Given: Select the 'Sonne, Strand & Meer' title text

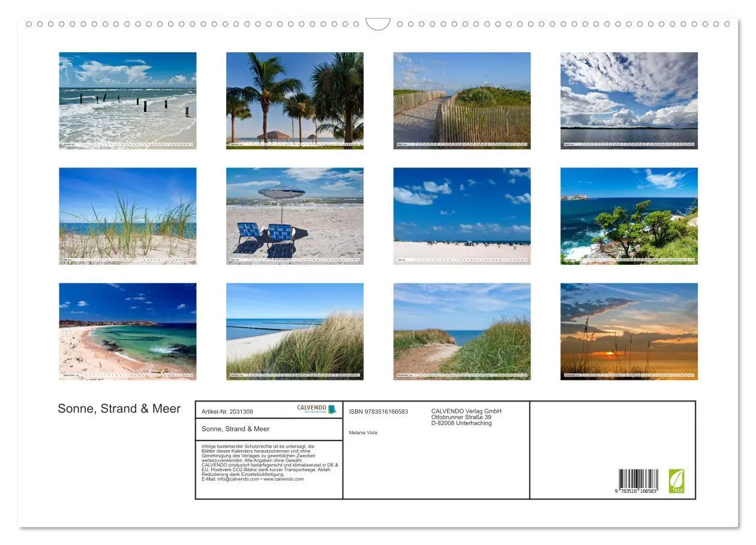Looking at the screenshot, I should pyautogui.click(x=119, y=408).
